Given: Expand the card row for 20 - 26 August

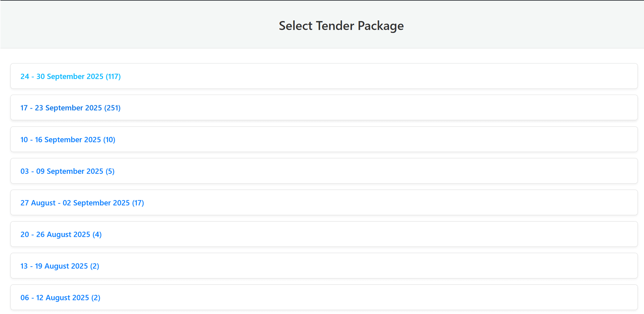Looking at the screenshot, I should coord(372,234).
